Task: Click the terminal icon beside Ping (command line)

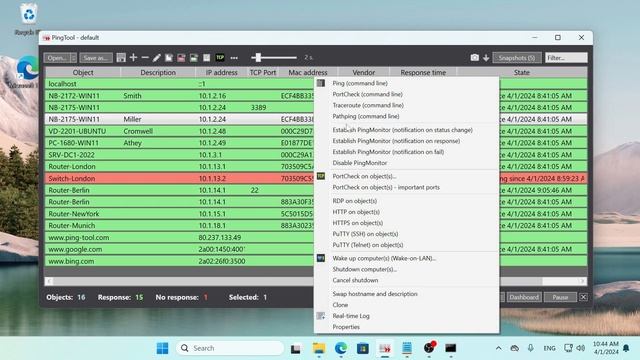Action: point(321,83)
